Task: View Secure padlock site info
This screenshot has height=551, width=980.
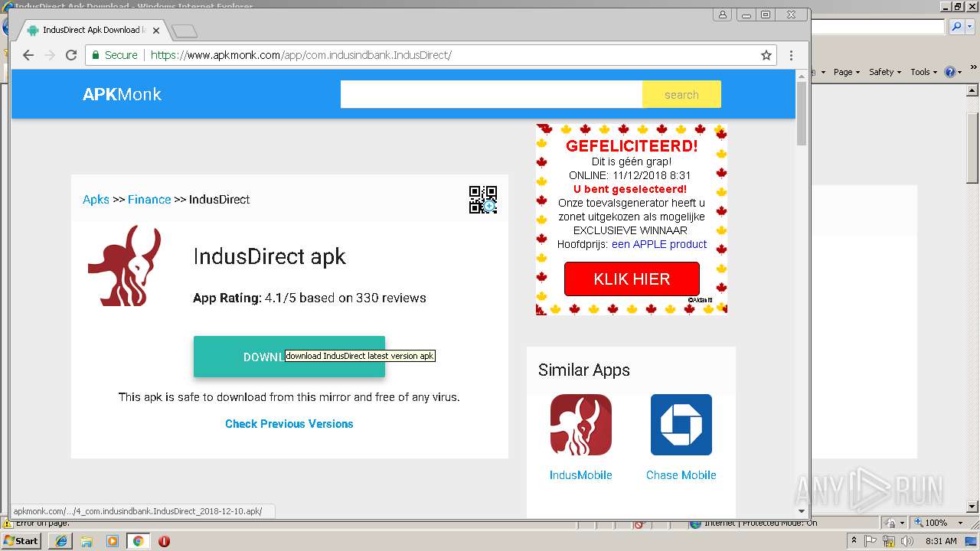Action: [x=115, y=55]
